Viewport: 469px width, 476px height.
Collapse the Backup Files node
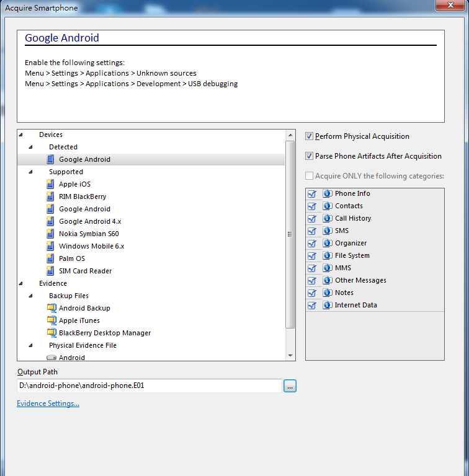pyautogui.click(x=30, y=296)
